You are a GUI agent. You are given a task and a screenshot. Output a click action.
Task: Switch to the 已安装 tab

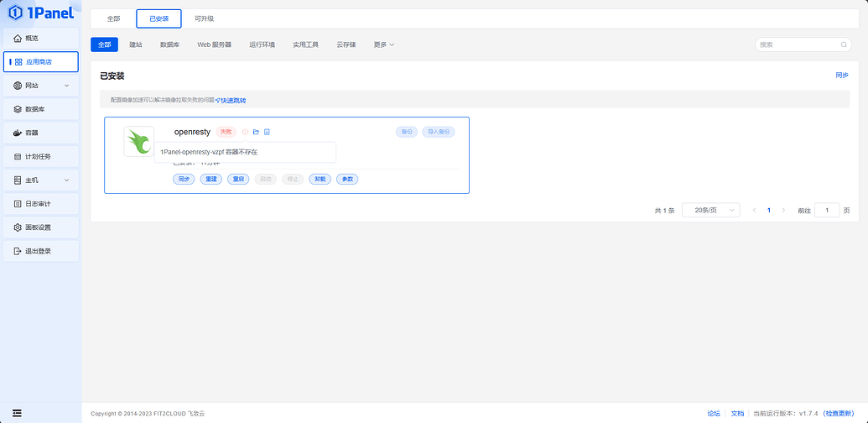coord(159,18)
